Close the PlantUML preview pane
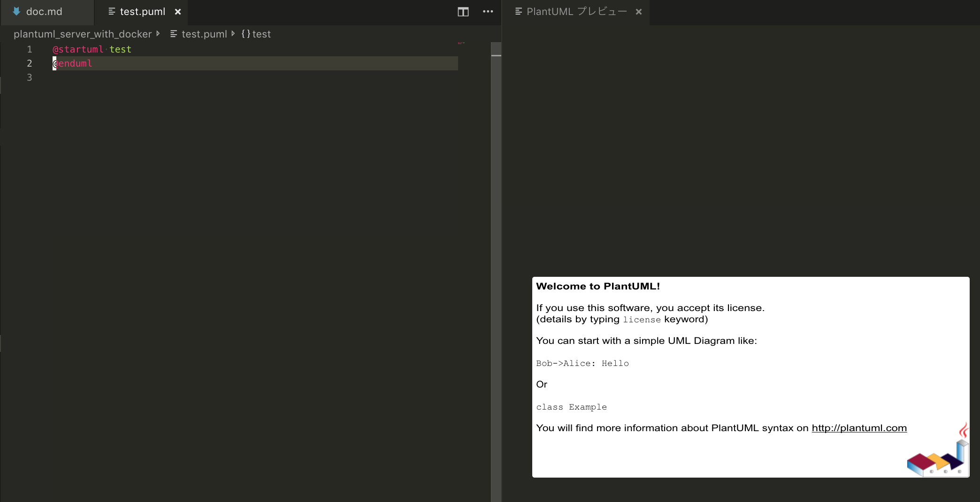The height and width of the screenshot is (502, 980). point(639,12)
